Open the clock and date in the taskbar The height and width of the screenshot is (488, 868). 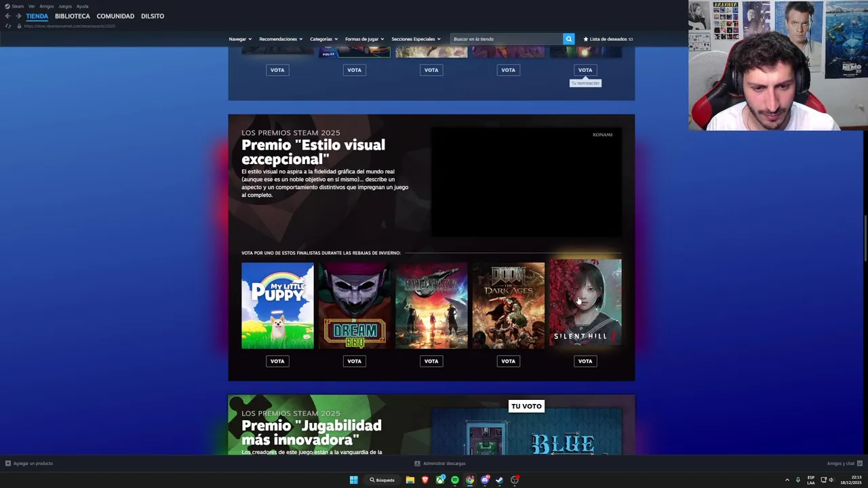point(851,480)
